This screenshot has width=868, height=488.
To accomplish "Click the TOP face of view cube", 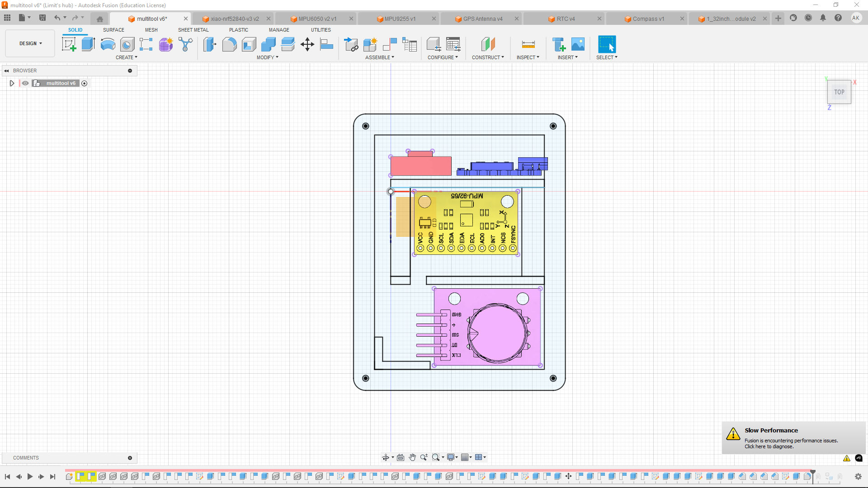I will coord(839,92).
